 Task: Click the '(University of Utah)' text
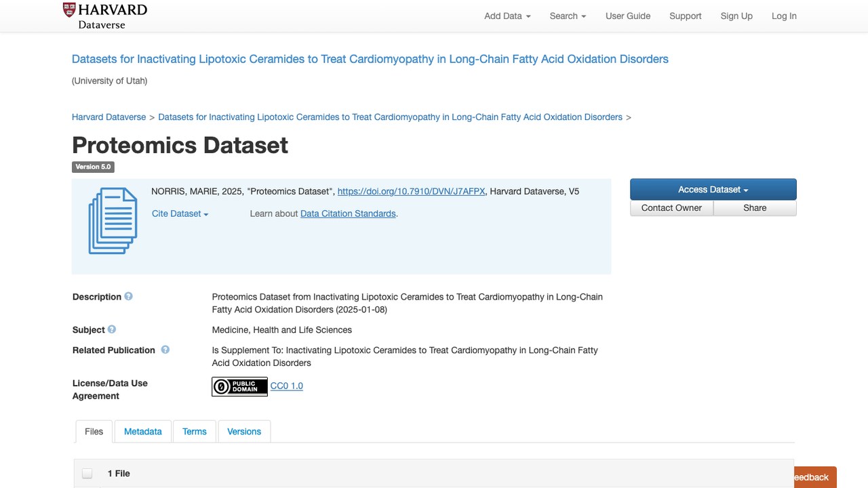coord(109,81)
